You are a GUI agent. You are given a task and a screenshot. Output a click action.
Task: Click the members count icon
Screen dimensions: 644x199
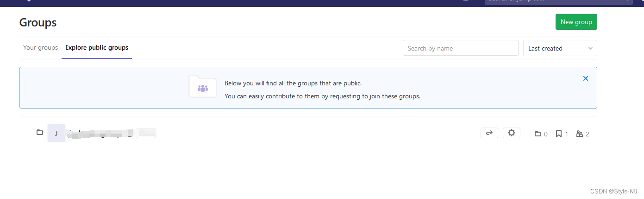pos(579,134)
